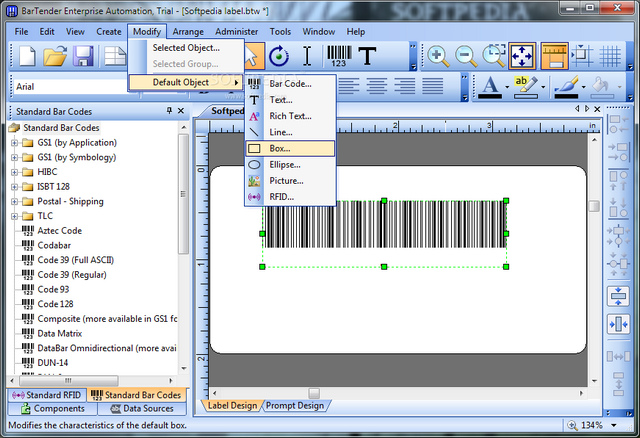The image size is (640, 438).
Task: Select Code 128 barcode entry
Action: click(55, 304)
